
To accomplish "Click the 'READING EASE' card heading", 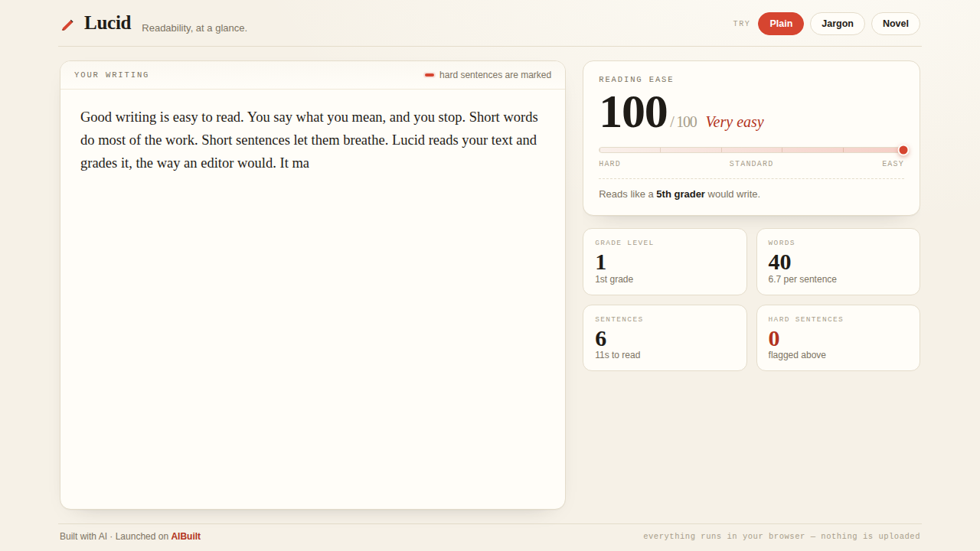I will coord(636,80).
